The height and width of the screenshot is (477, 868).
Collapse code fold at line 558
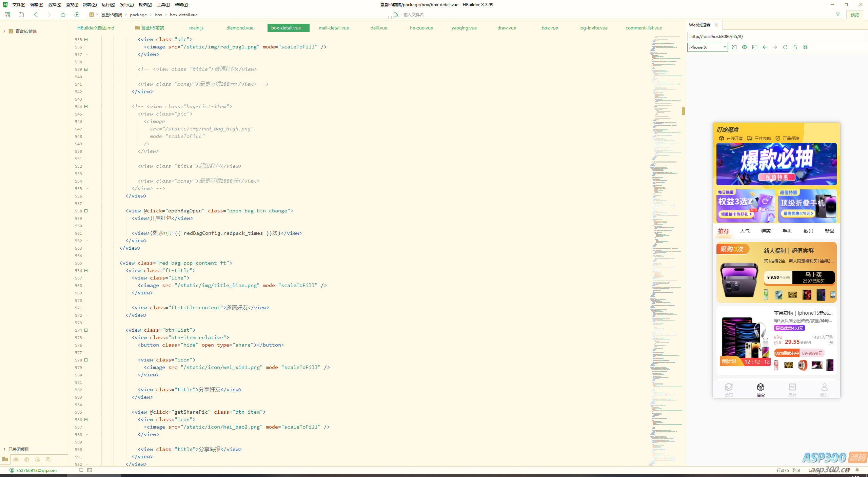click(86, 211)
